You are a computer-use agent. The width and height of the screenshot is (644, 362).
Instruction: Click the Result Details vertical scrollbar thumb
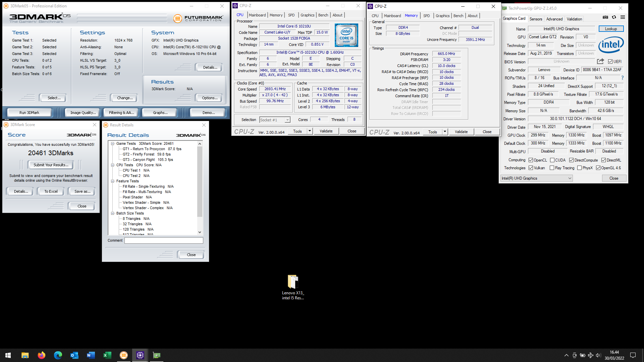click(200, 181)
